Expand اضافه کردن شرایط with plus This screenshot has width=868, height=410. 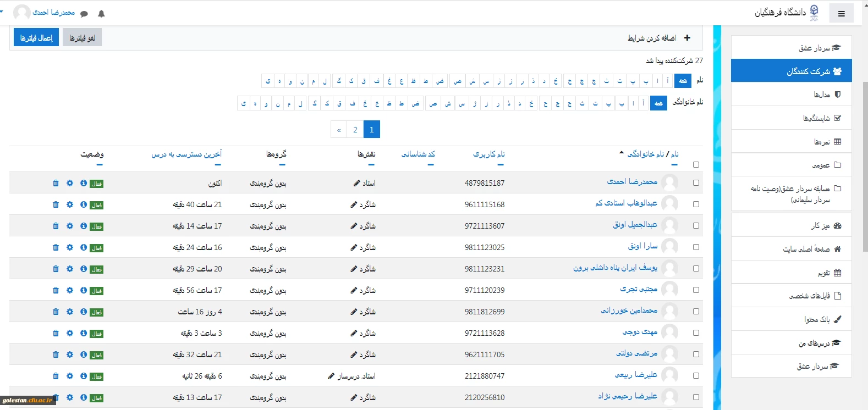coord(687,38)
